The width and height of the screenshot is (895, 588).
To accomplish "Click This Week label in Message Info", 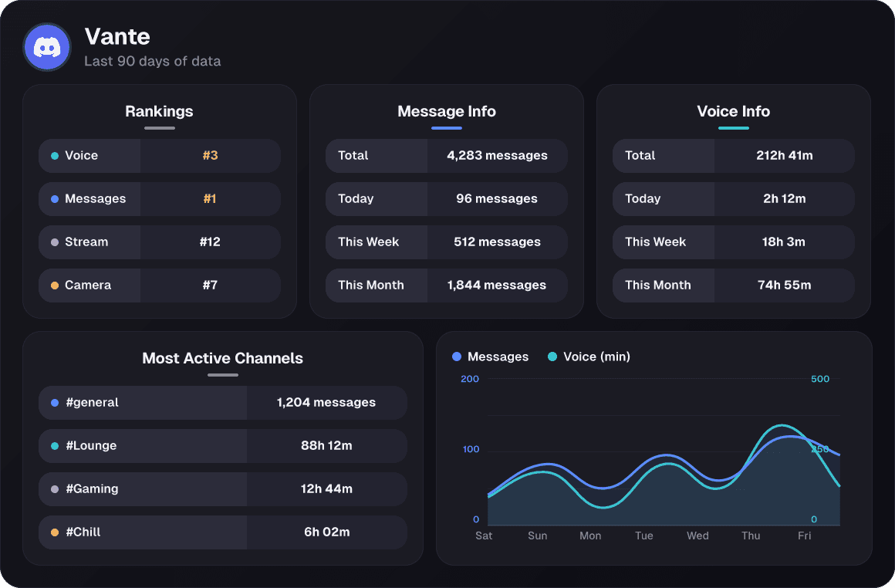I will [x=368, y=242].
